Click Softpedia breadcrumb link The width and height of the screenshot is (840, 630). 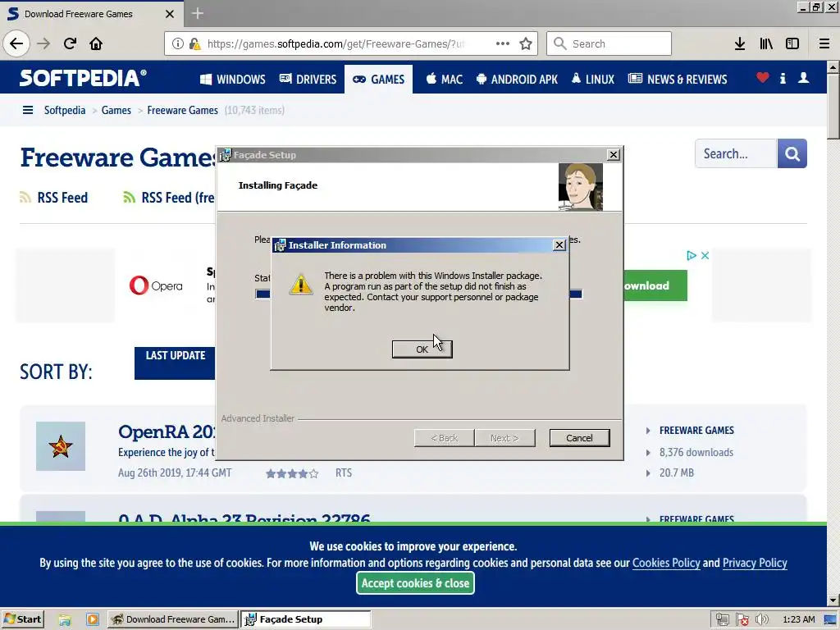click(65, 110)
